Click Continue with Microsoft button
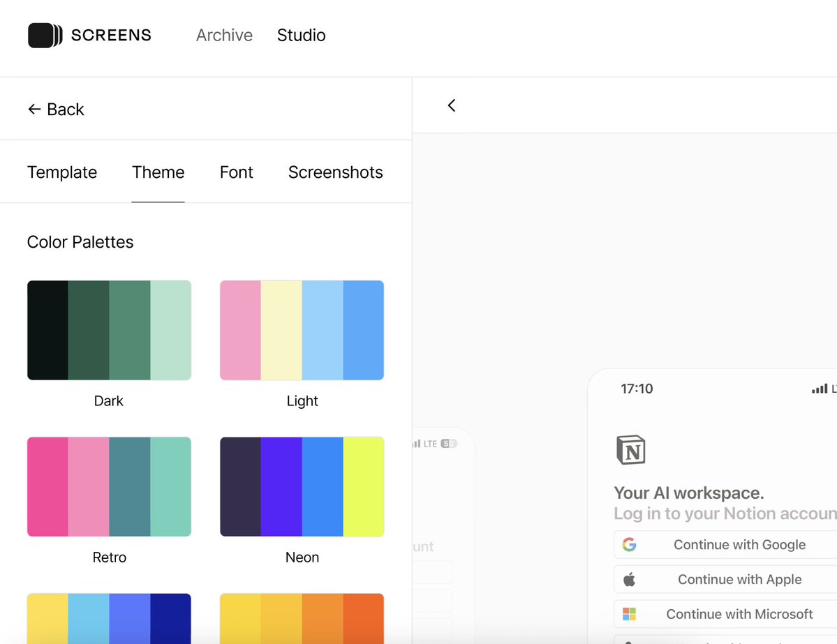The width and height of the screenshot is (837, 644). [x=725, y=614]
